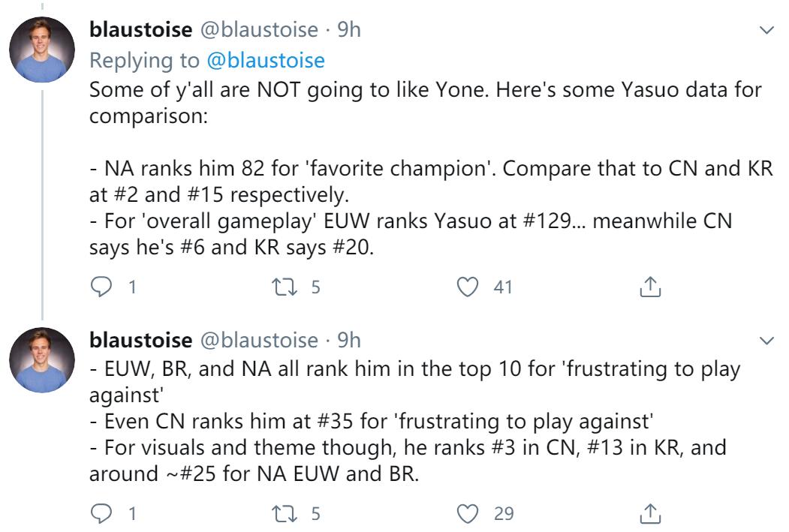Click the gray @blaustoise handle on first tweet
789x532 pixels.
[258, 29]
